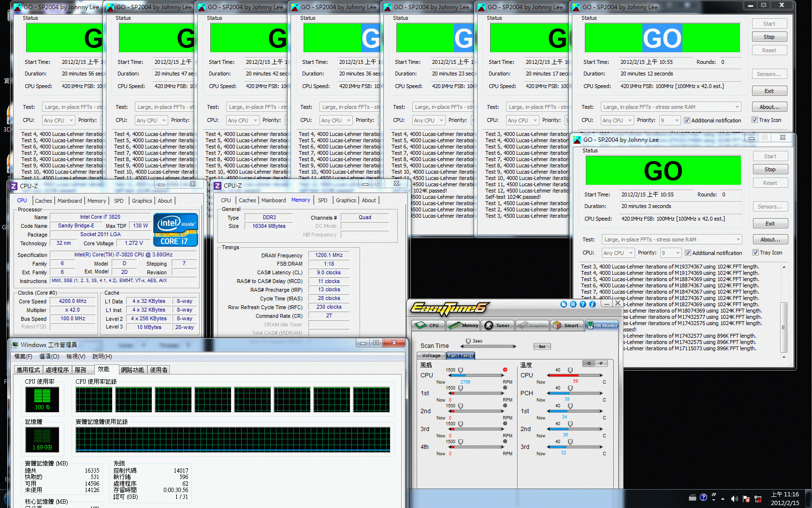Click the log scrollbar in front SP2004 window
Viewport: 812px width, 508px height.
point(783,312)
